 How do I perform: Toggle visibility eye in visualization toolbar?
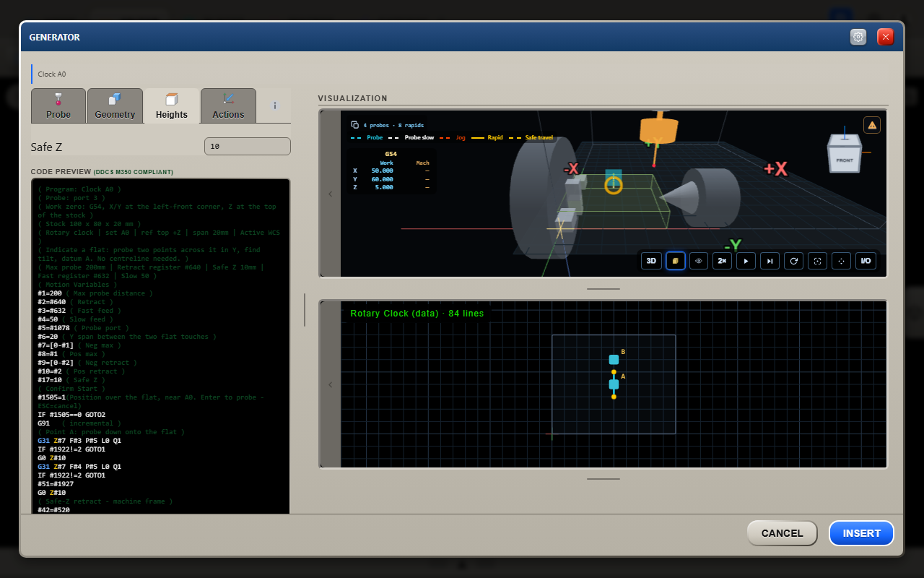click(699, 261)
